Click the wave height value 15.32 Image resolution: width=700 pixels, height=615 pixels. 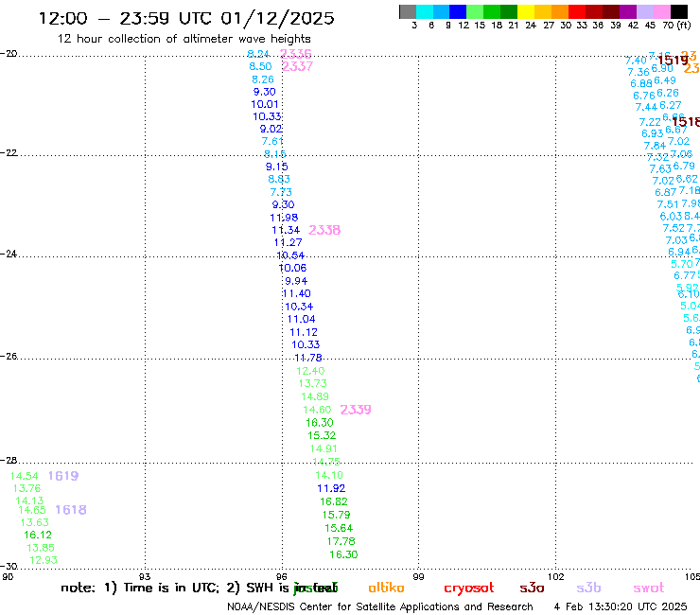pos(322,435)
